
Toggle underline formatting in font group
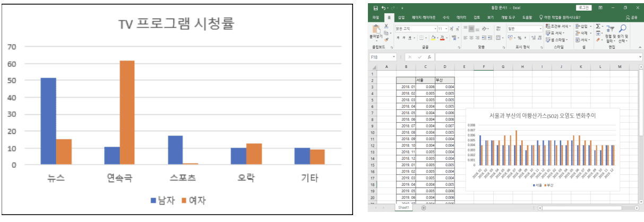point(409,38)
